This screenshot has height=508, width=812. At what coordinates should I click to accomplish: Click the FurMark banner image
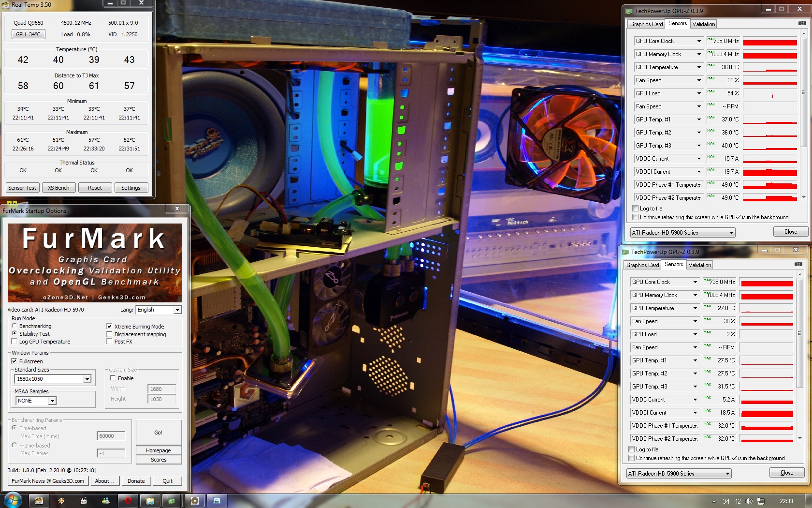[x=95, y=263]
